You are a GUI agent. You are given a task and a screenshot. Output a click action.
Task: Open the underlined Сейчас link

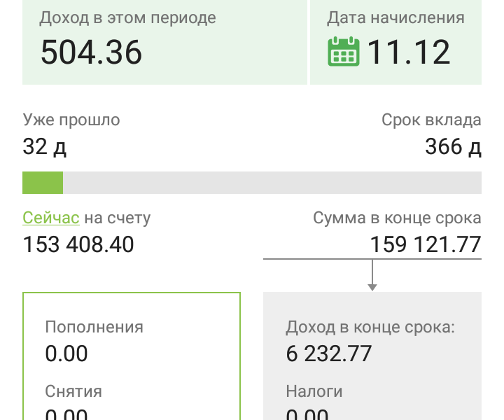coord(51,218)
